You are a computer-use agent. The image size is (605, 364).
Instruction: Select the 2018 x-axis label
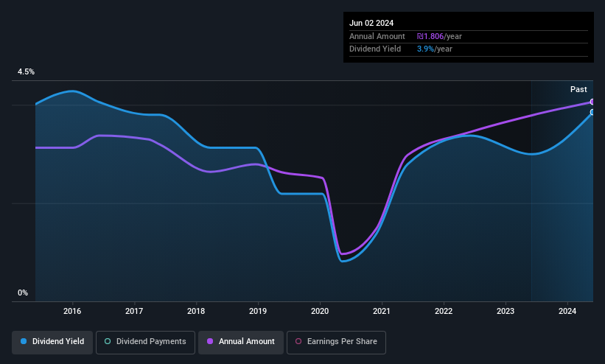(196, 311)
